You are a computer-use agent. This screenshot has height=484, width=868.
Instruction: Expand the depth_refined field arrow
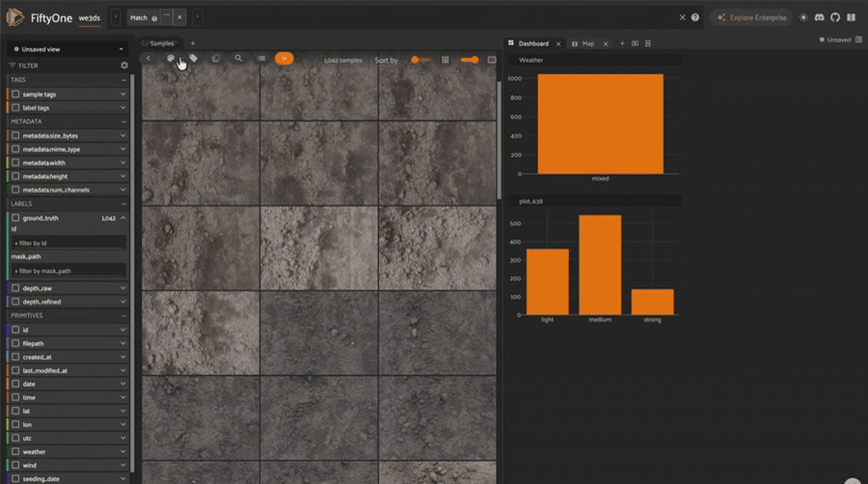pos(122,302)
